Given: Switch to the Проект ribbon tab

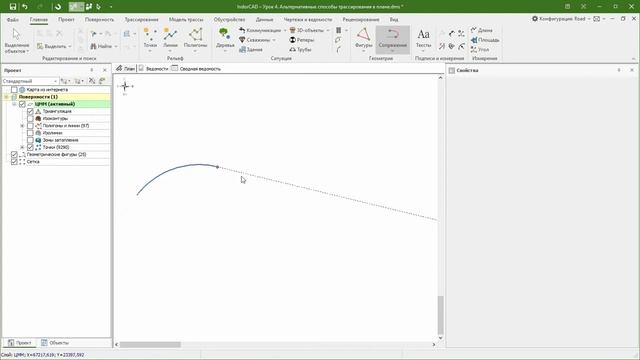Looking at the screenshot, I should pyautogui.click(x=66, y=20).
